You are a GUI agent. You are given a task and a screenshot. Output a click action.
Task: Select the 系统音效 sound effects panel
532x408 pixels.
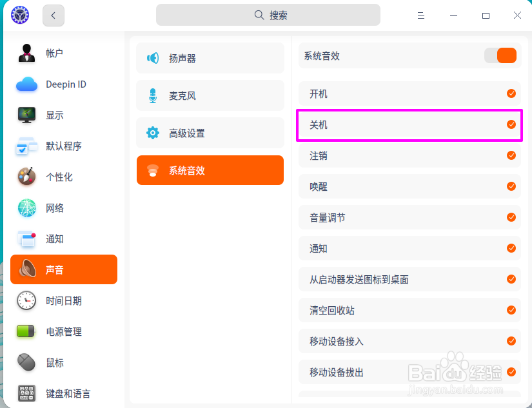pyautogui.click(x=210, y=170)
